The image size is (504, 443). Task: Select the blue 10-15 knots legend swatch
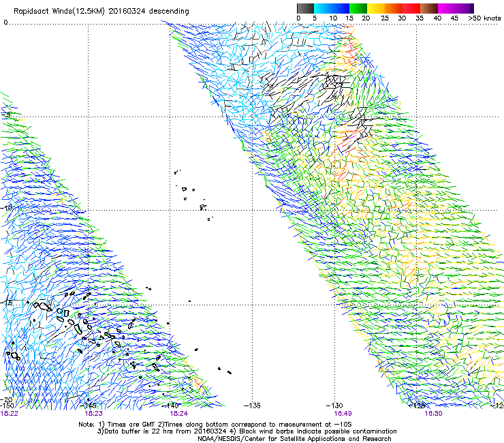coord(341,8)
